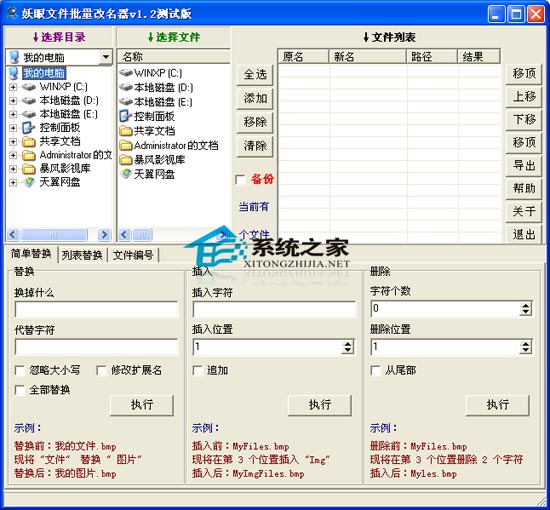Switch to the 文件编号 tab

pyautogui.click(x=133, y=255)
